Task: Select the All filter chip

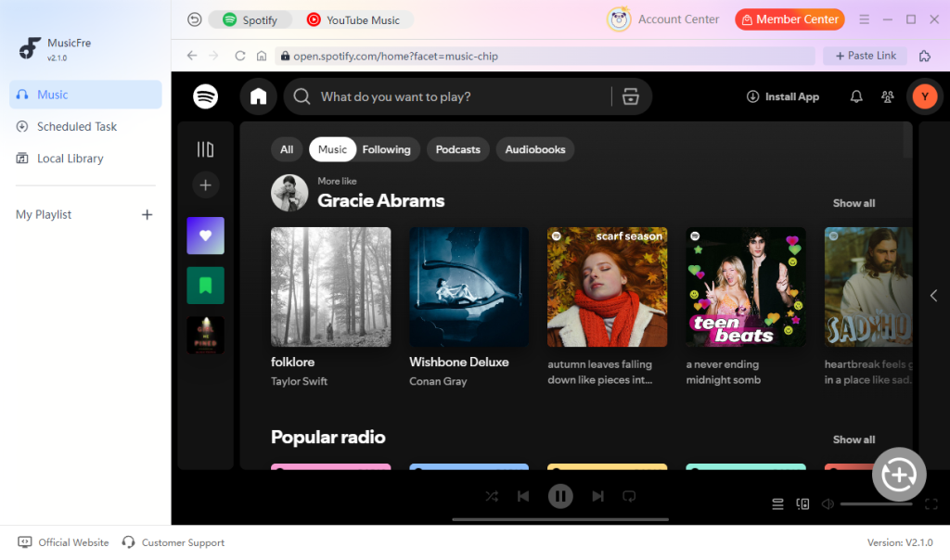Action: click(x=287, y=149)
